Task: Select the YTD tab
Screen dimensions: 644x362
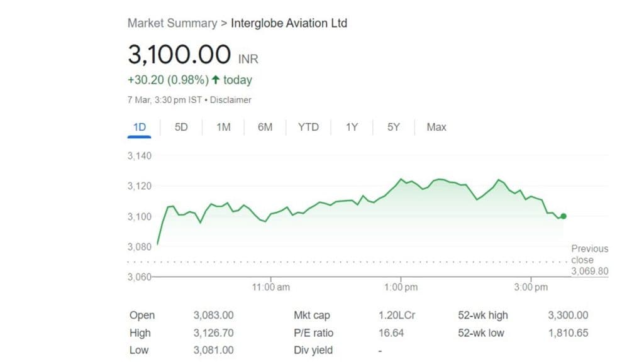Action: (308, 127)
